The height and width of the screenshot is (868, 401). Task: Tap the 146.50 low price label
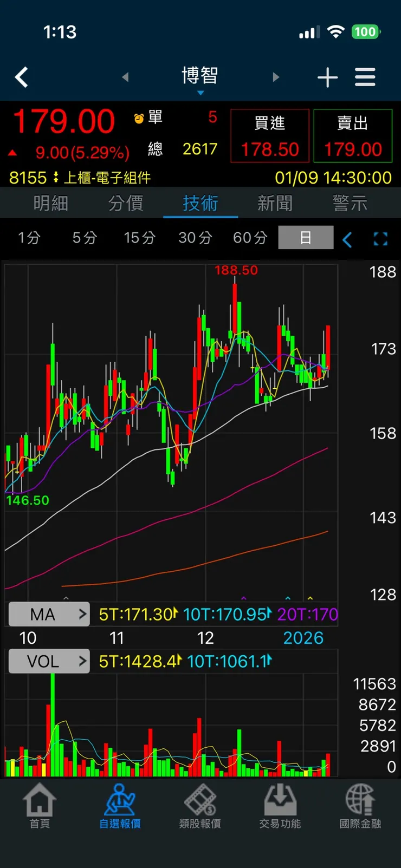coord(28,500)
